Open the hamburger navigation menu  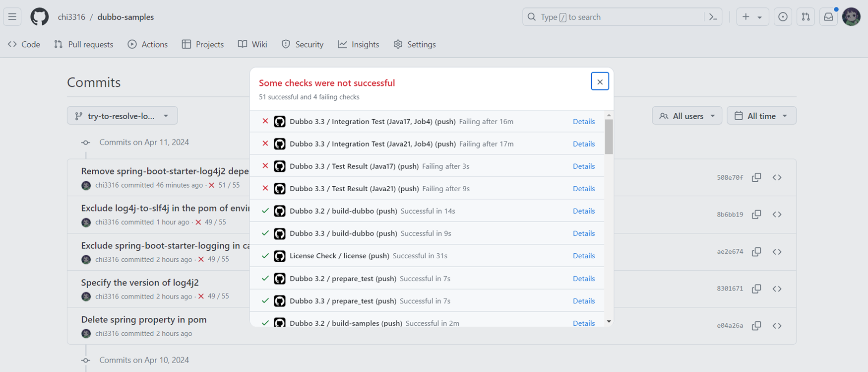pos(12,17)
